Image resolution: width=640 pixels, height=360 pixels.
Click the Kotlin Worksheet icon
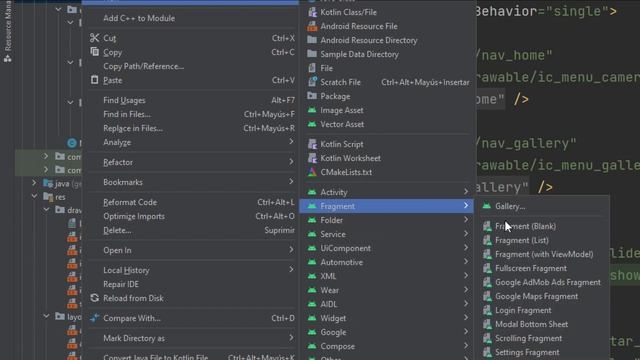312,158
